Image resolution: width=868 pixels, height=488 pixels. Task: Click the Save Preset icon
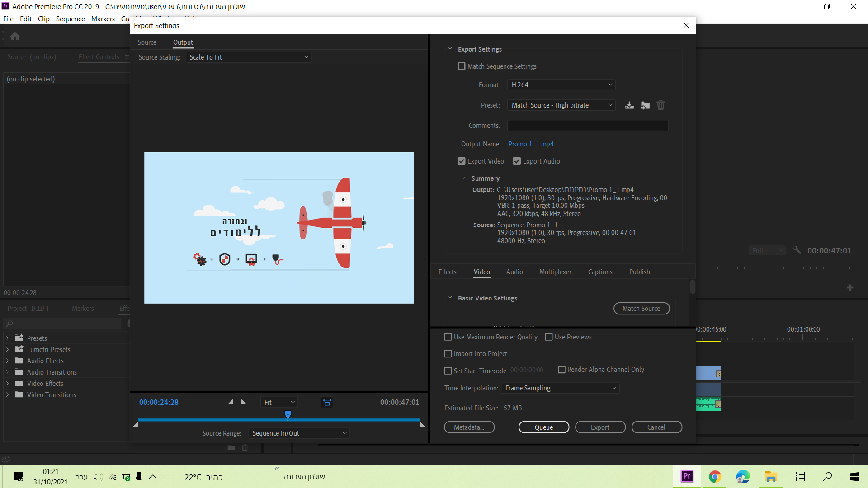click(x=629, y=105)
